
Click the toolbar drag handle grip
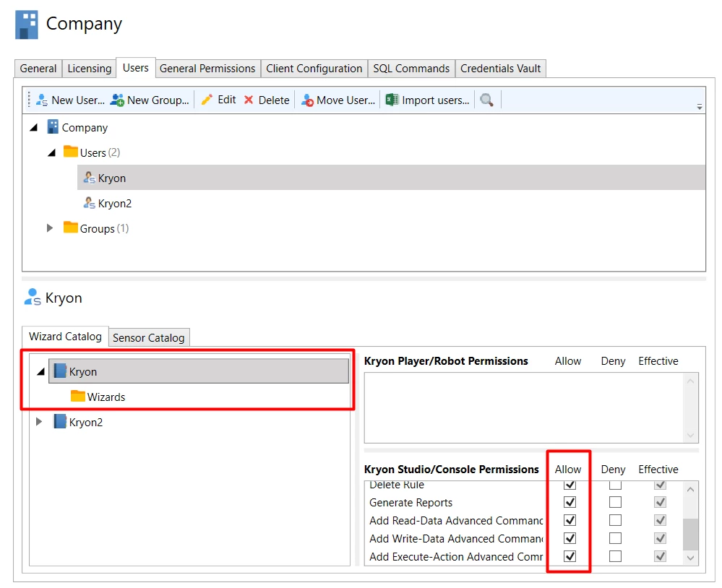pos(29,100)
